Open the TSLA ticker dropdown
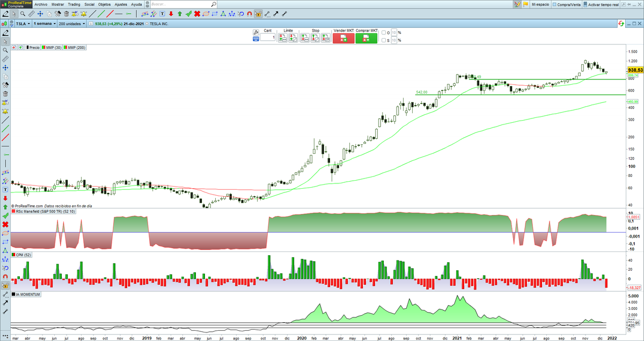The height and width of the screenshot is (341, 644). (x=23, y=24)
